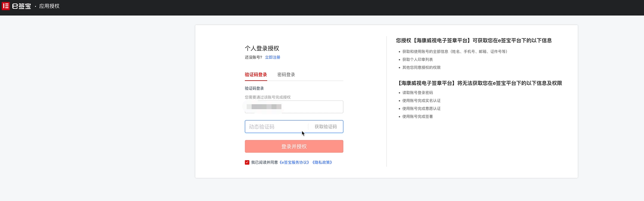
Task: Click the 您授权【海康威视电子签章平台】 permissions heading
Action: [473, 41]
